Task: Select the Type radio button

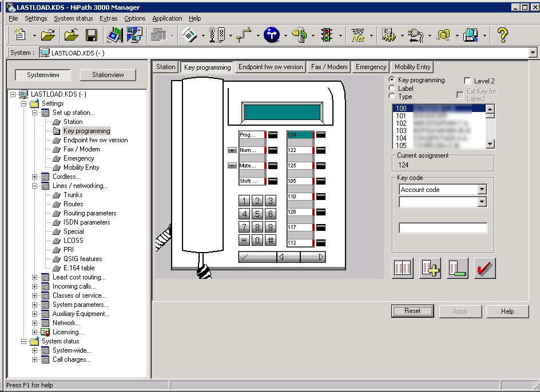Action: (x=392, y=97)
